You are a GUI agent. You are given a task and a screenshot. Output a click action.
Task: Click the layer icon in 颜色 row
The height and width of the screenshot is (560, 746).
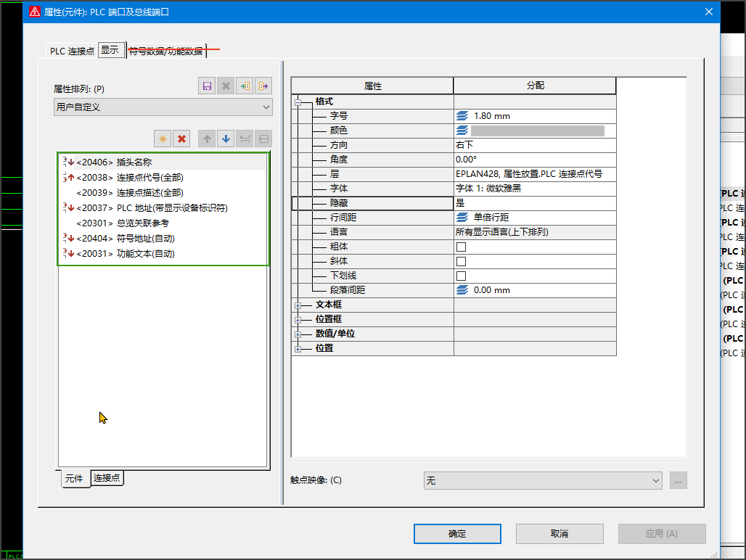[x=462, y=131]
